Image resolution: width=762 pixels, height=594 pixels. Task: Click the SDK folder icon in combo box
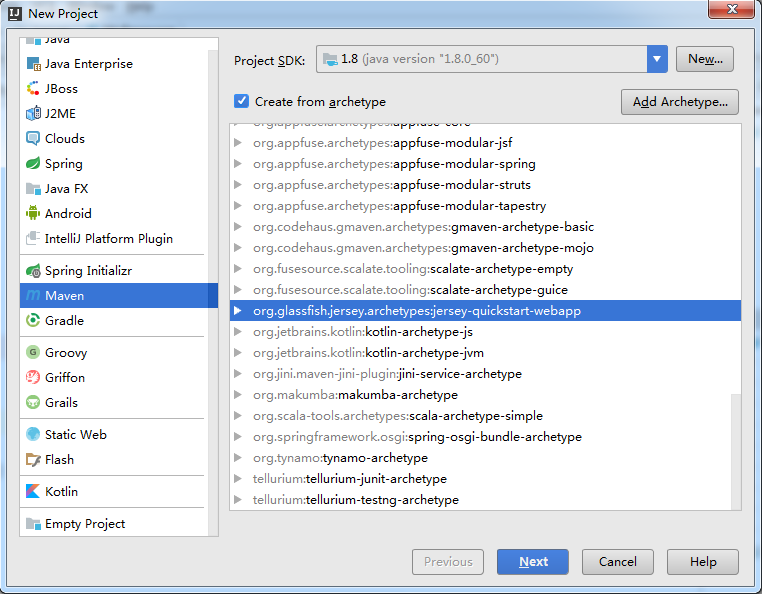(x=330, y=59)
